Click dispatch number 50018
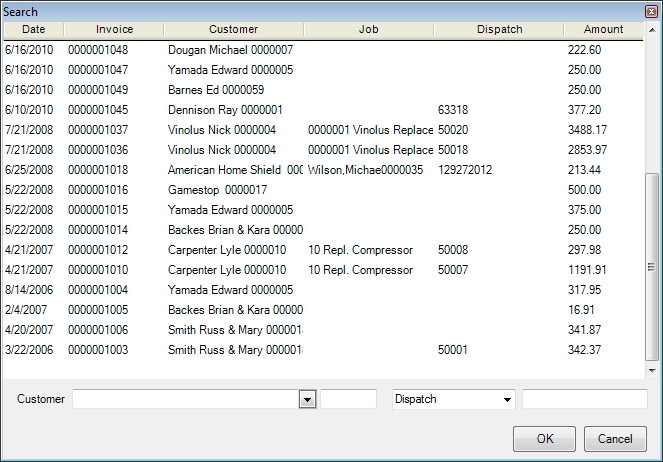This screenshot has width=663, height=462. tap(453, 150)
